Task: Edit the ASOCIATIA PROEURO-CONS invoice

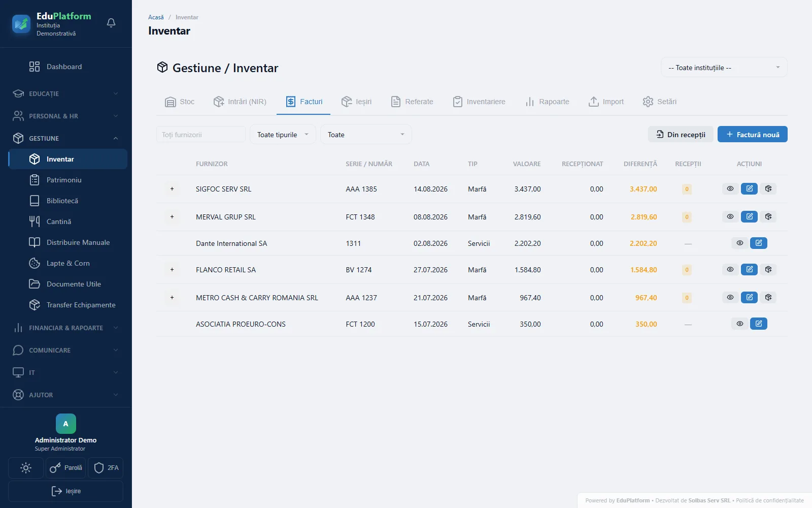Action: pyautogui.click(x=759, y=324)
